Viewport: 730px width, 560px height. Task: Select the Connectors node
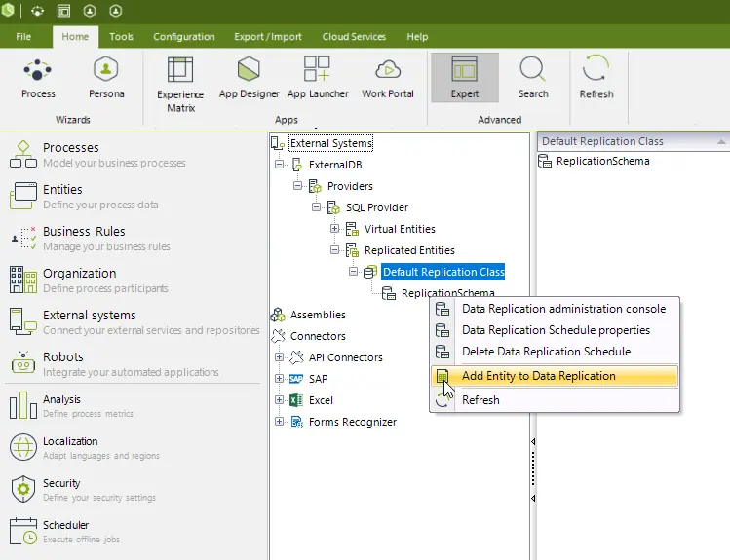[x=318, y=336]
